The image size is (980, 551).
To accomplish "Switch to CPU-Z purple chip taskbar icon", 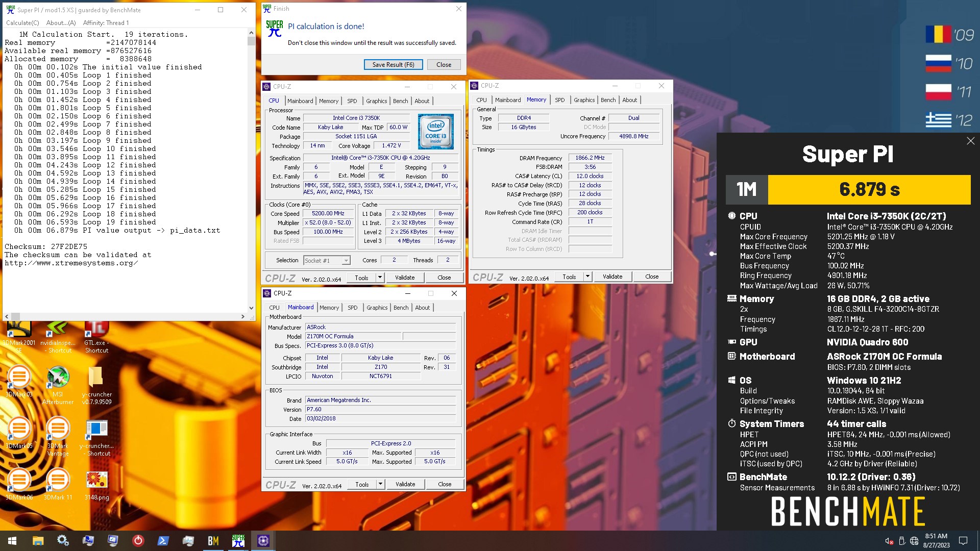I will point(263,541).
